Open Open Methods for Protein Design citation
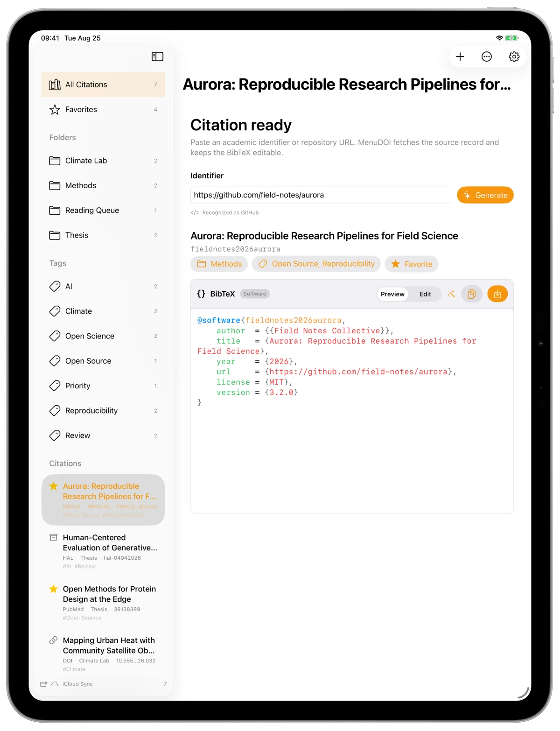 pyautogui.click(x=103, y=603)
